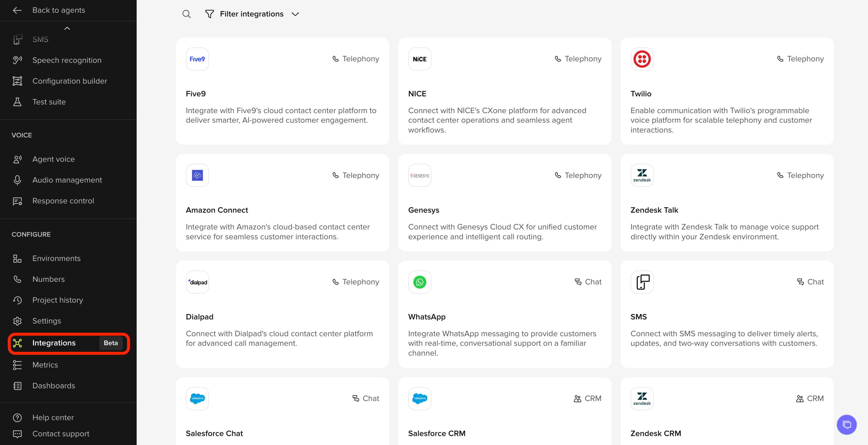Click the Five9 logo icon
Screen dimensions: 868x445
(x=197, y=59)
